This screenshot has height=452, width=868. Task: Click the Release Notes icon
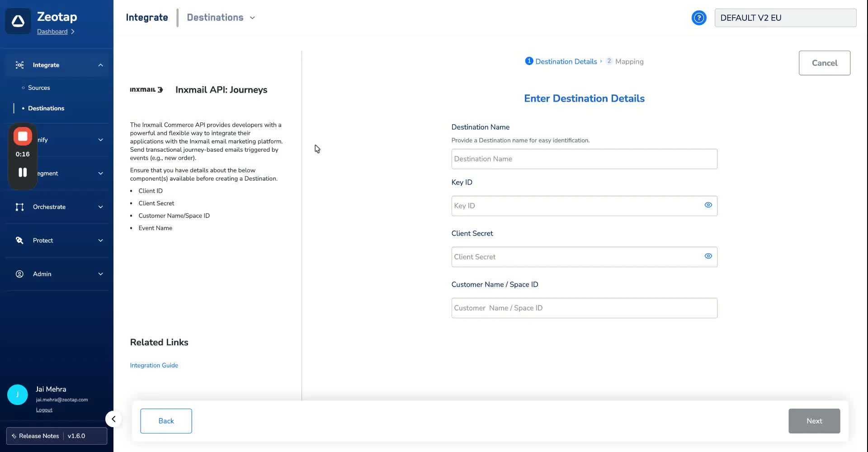coord(14,436)
